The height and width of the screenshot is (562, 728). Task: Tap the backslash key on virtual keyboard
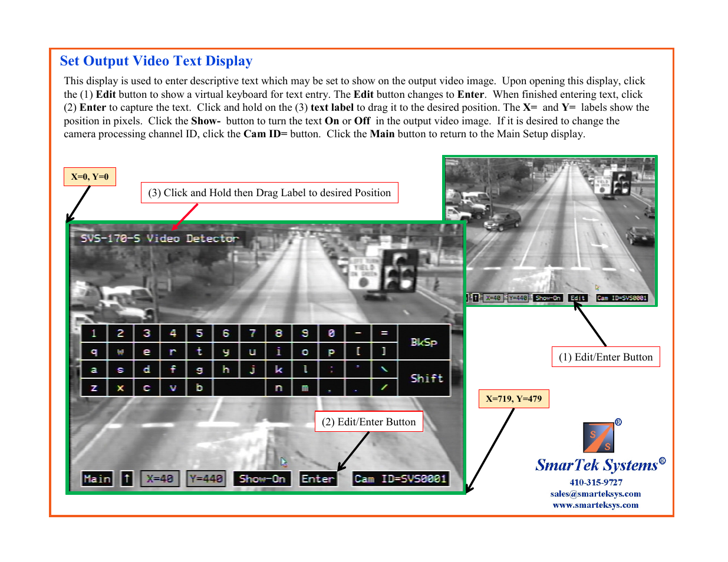coord(384,370)
